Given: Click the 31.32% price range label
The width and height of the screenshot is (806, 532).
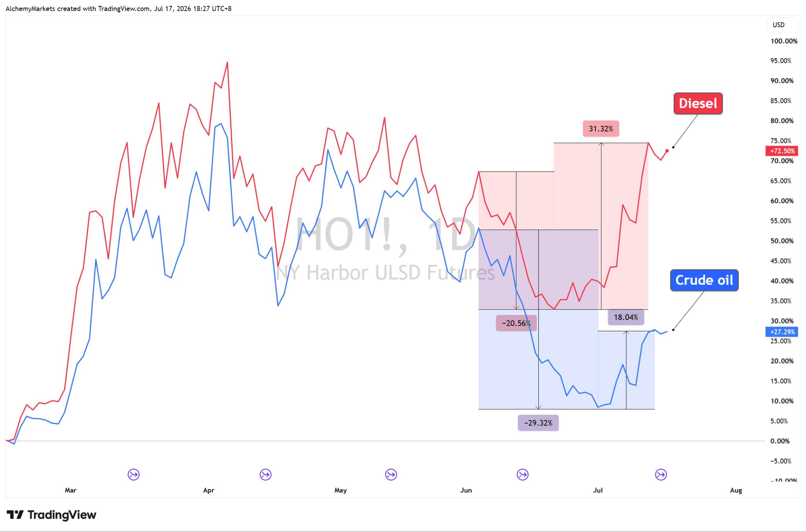Looking at the screenshot, I should click(x=601, y=129).
